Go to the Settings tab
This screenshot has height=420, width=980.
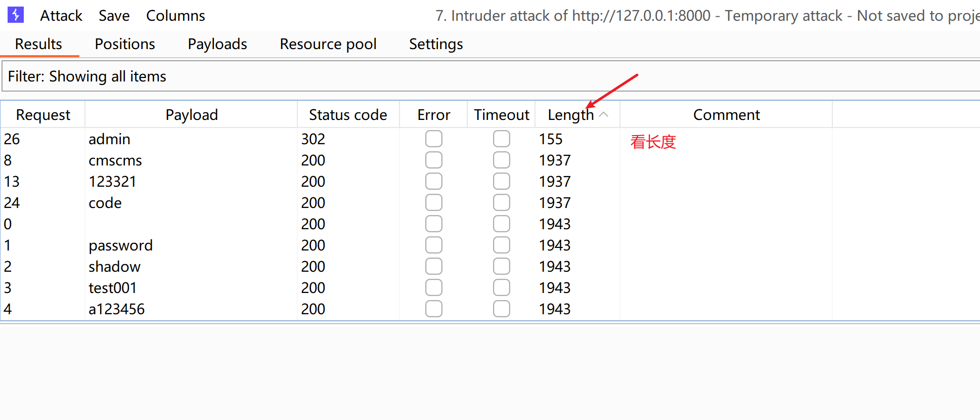(x=436, y=44)
